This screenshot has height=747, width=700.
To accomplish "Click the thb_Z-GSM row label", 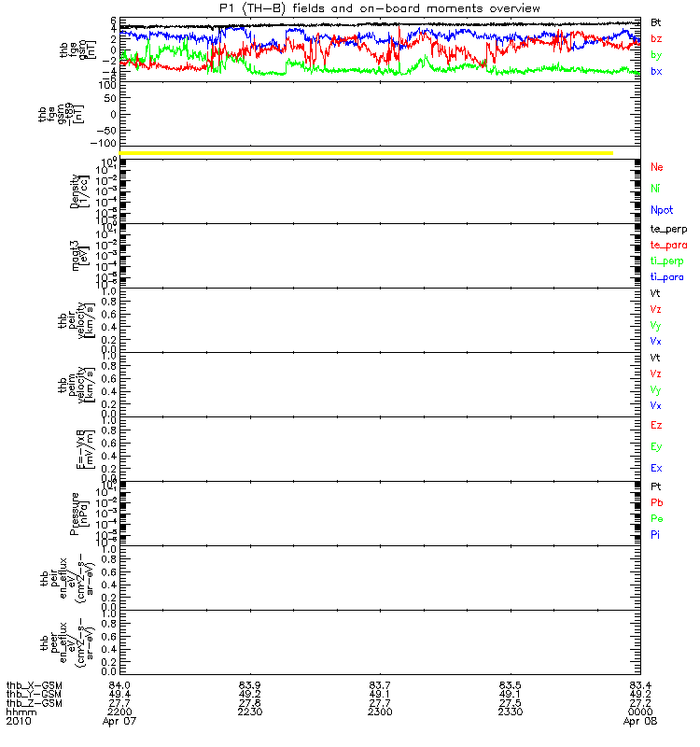I will pos(35,703).
